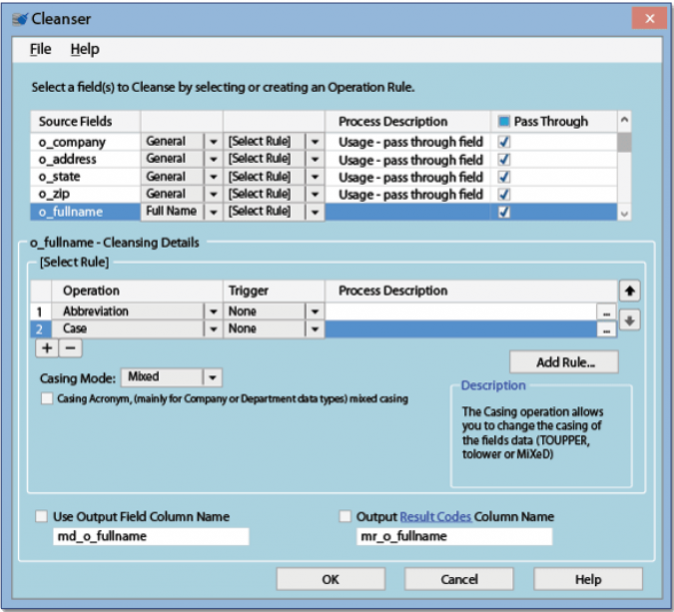
Task: Open the Abbreviation operation dropdown
Action: click(x=212, y=312)
